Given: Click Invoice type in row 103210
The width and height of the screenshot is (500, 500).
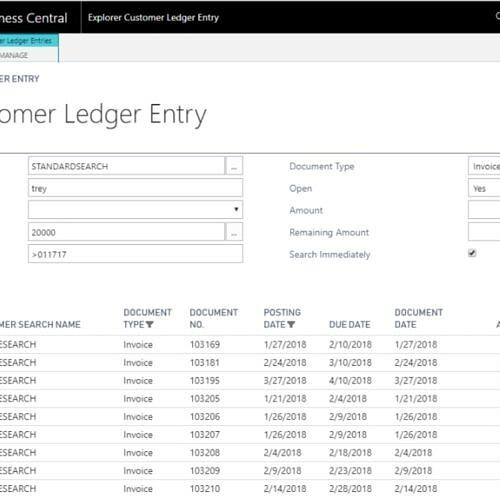Looking at the screenshot, I should [x=138, y=488].
